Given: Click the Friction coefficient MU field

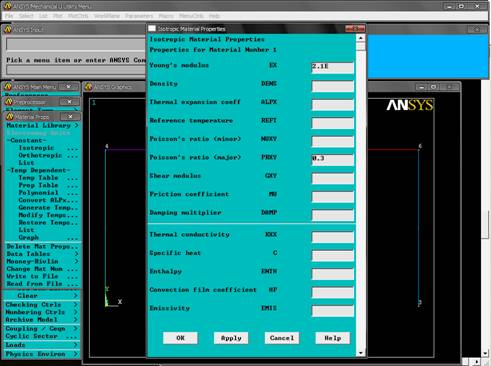Looking at the screenshot, I should pos(333,197).
